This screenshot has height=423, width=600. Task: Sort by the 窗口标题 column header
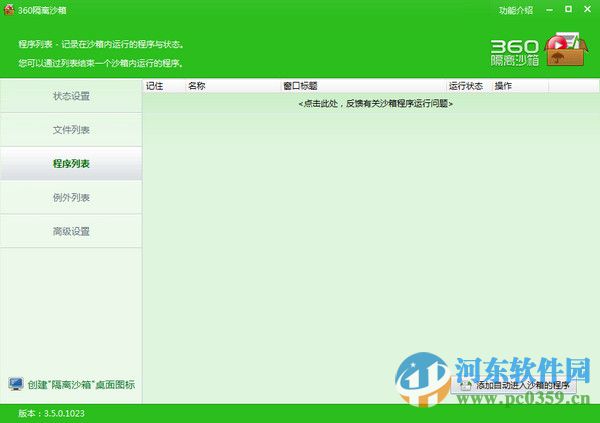tap(364, 86)
